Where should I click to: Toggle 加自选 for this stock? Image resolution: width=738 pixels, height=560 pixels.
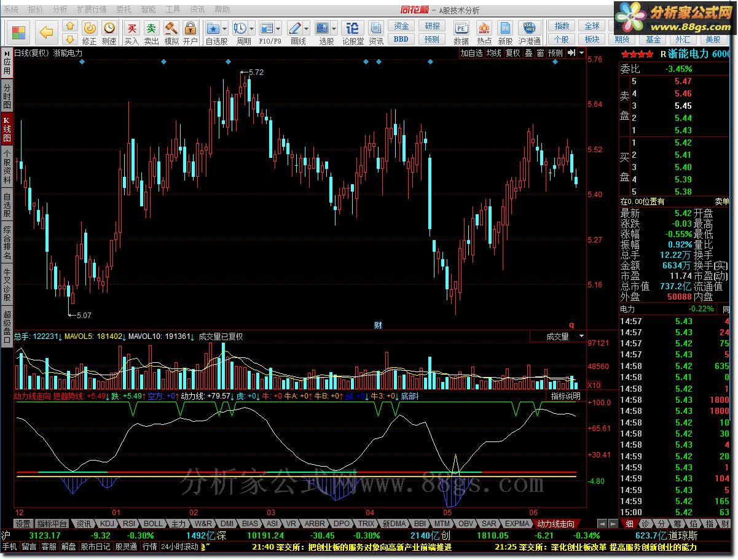(472, 53)
